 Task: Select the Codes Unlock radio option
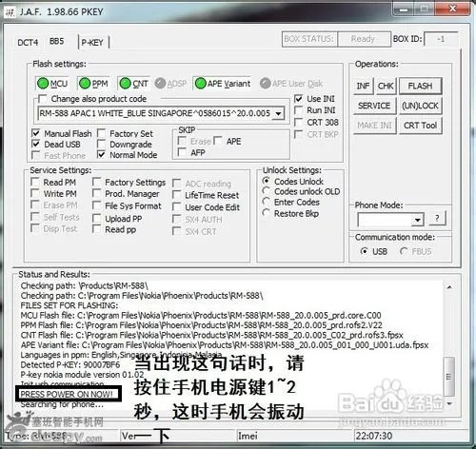tap(267, 181)
